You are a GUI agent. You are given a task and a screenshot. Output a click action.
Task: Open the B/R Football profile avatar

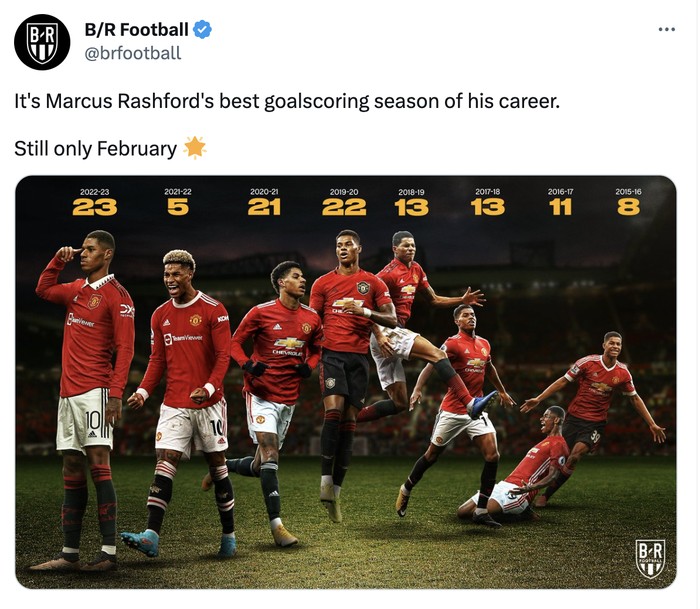42,42
